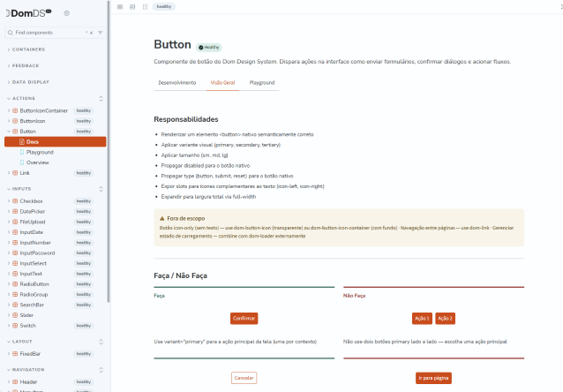Click the Cancelar button
563x392 pixels.
coord(244,378)
